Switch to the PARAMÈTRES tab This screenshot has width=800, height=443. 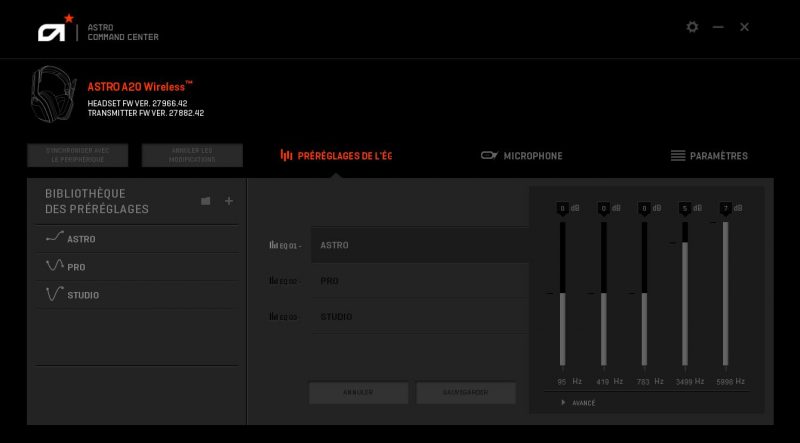(x=709, y=156)
